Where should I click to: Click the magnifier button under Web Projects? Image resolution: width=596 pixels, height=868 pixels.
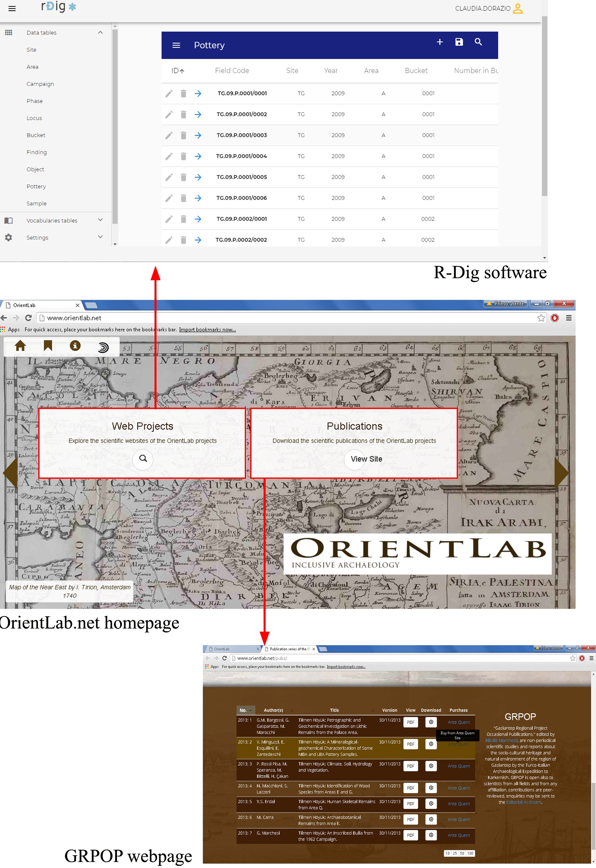point(143,459)
